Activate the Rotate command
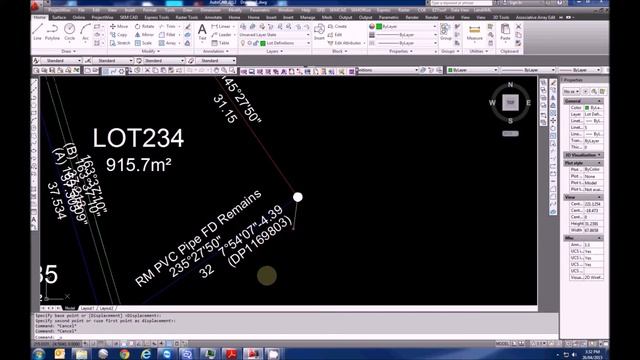The height and width of the screenshot is (360, 640). click(x=144, y=26)
